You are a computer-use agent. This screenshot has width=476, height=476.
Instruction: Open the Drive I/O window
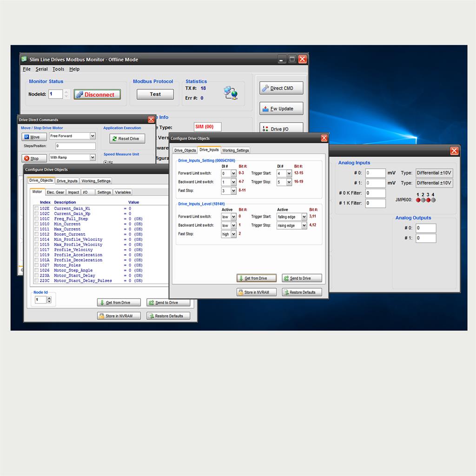pos(281,128)
